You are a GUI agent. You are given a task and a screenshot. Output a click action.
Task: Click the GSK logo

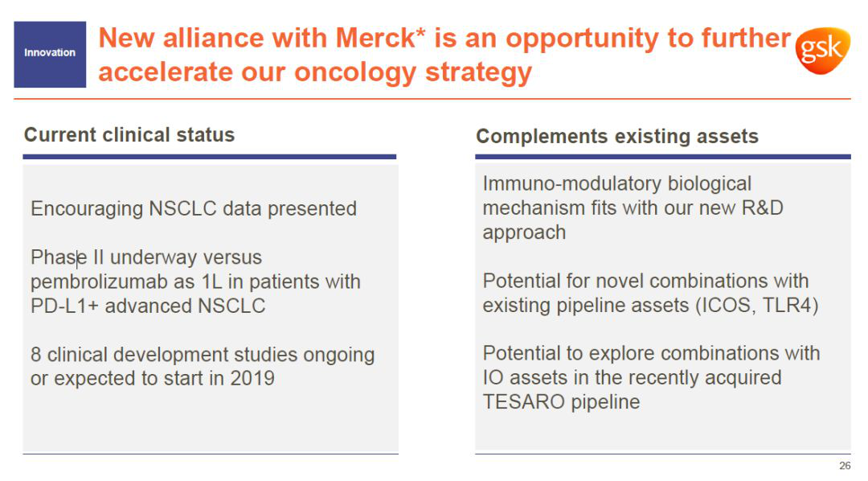pos(823,50)
